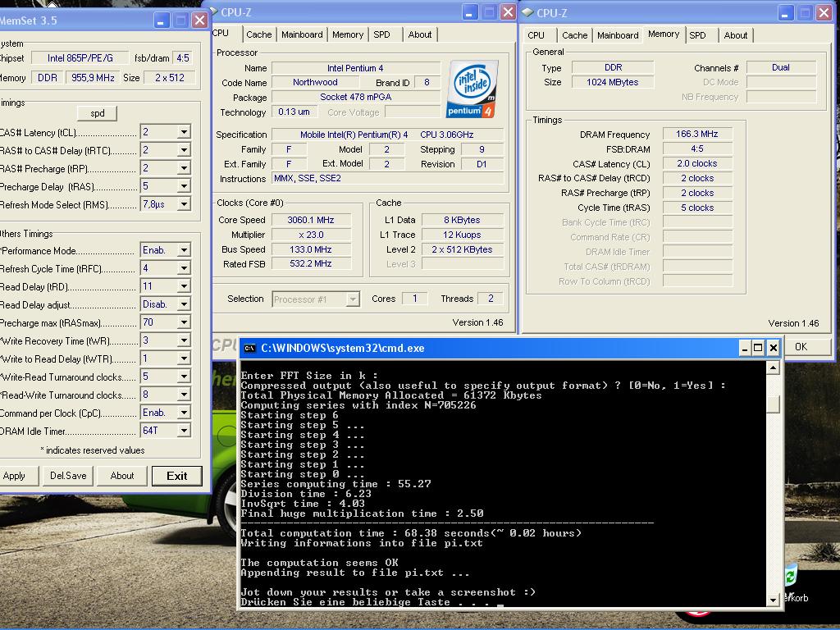Click the Del.Save button in MemSet
The height and width of the screenshot is (630, 840).
(x=68, y=476)
